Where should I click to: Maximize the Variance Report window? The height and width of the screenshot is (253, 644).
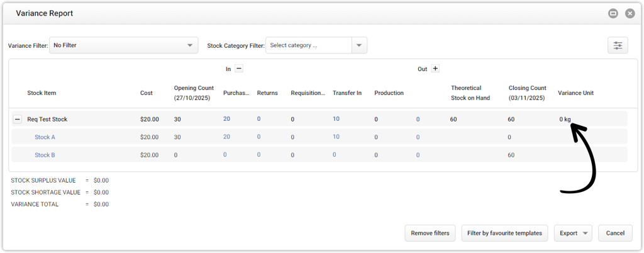click(613, 13)
